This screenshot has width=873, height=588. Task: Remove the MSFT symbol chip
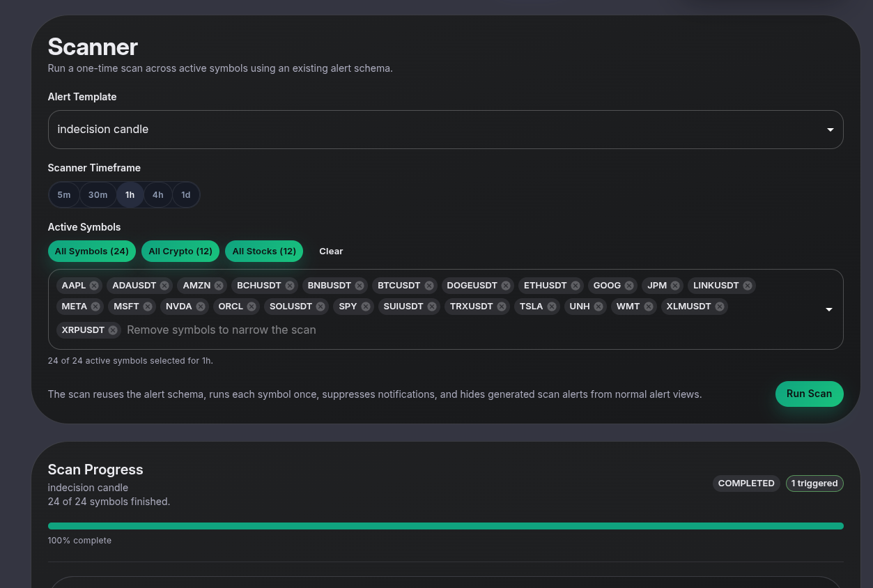[x=148, y=307]
